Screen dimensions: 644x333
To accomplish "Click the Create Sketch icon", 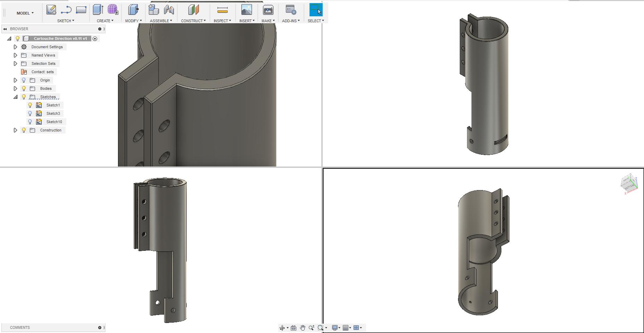I will tap(51, 10).
